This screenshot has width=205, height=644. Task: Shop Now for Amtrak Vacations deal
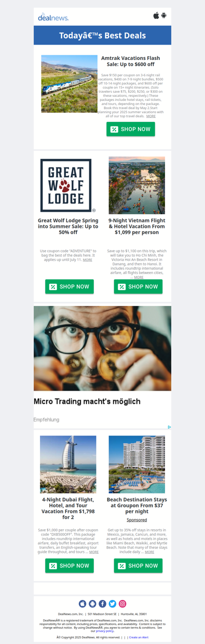(131, 129)
